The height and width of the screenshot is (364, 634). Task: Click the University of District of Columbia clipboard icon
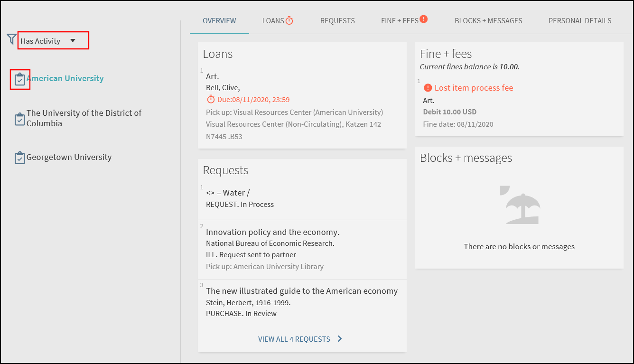click(19, 119)
